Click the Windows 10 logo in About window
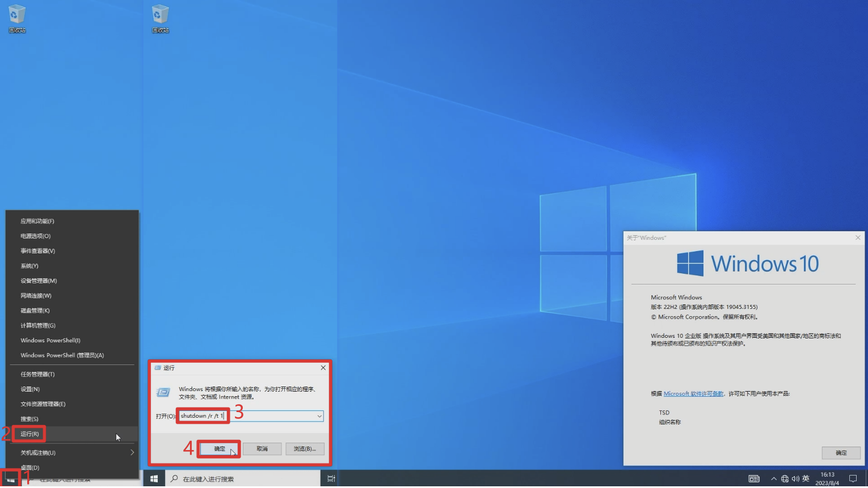This screenshot has height=488, width=868. point(747,264)
